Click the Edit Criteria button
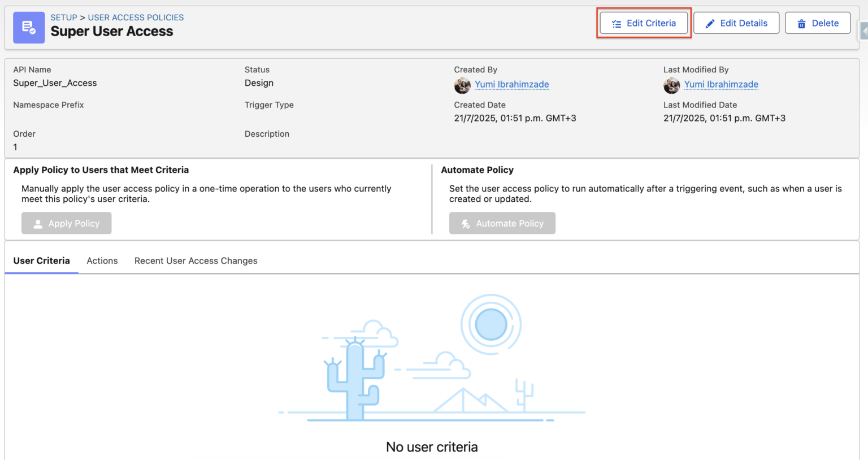 (644, 23)
